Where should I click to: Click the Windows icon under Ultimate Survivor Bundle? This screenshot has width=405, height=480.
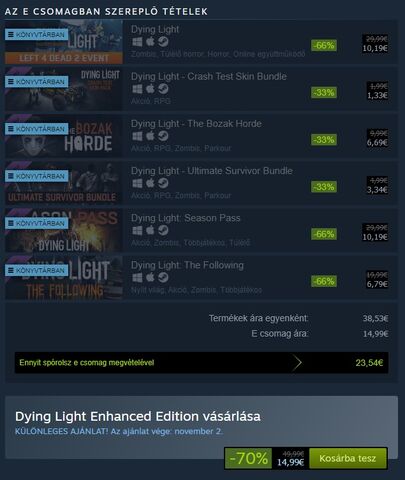click(137, 183)
